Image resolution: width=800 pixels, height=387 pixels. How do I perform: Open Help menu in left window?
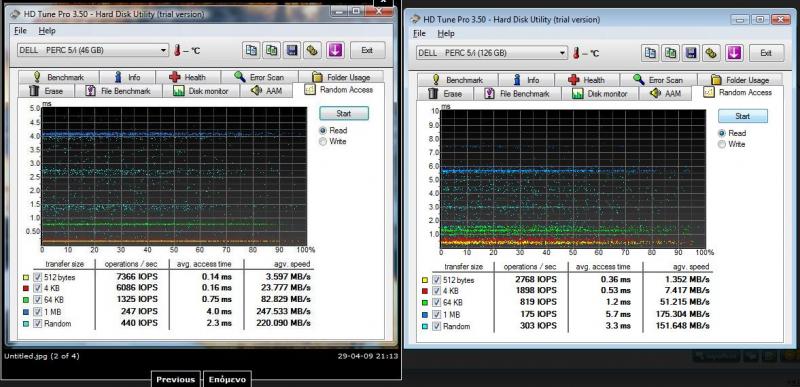pos(47,31)
